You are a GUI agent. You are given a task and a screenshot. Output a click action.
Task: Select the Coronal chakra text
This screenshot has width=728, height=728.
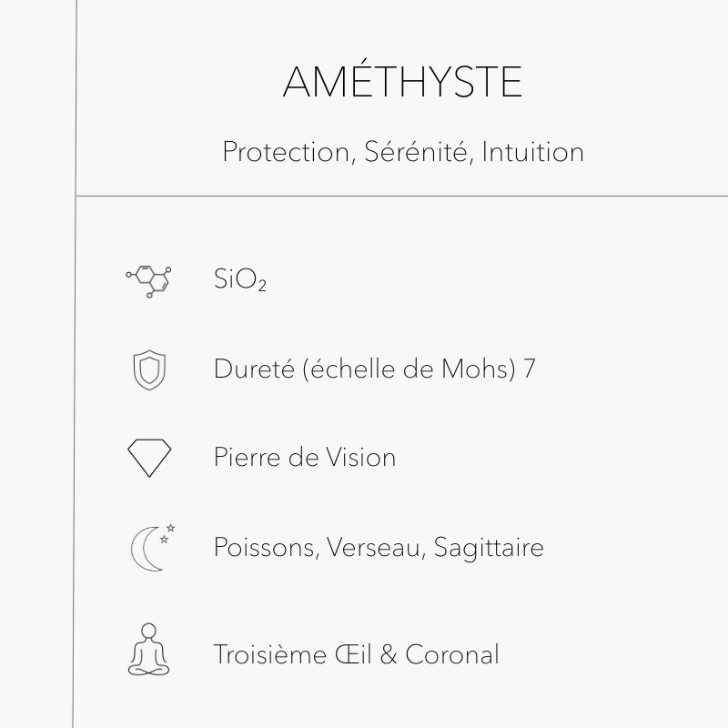[452, 654]
